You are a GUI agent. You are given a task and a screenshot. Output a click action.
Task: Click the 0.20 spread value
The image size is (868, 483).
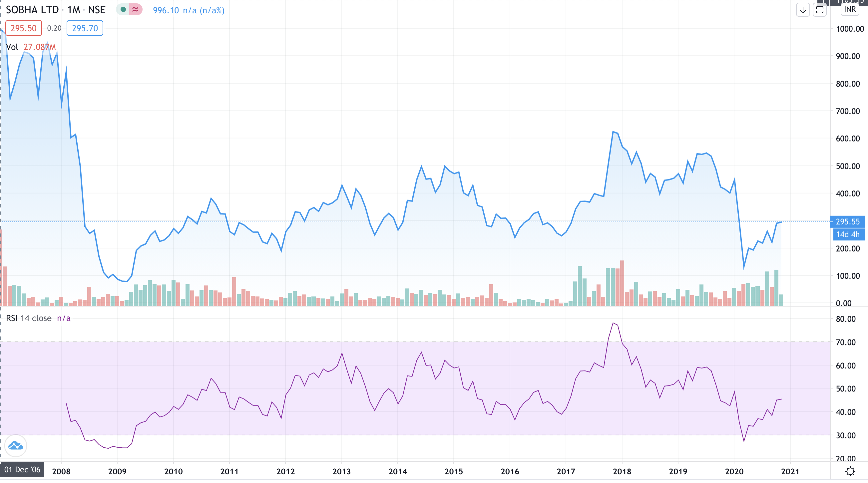[54, 28]
